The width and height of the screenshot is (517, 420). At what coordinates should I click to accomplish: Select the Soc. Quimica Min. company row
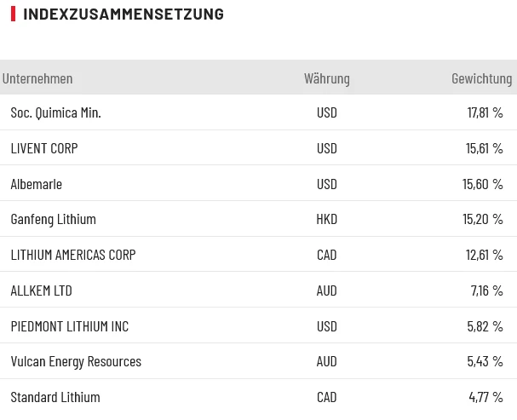click(x=55, y=112)
